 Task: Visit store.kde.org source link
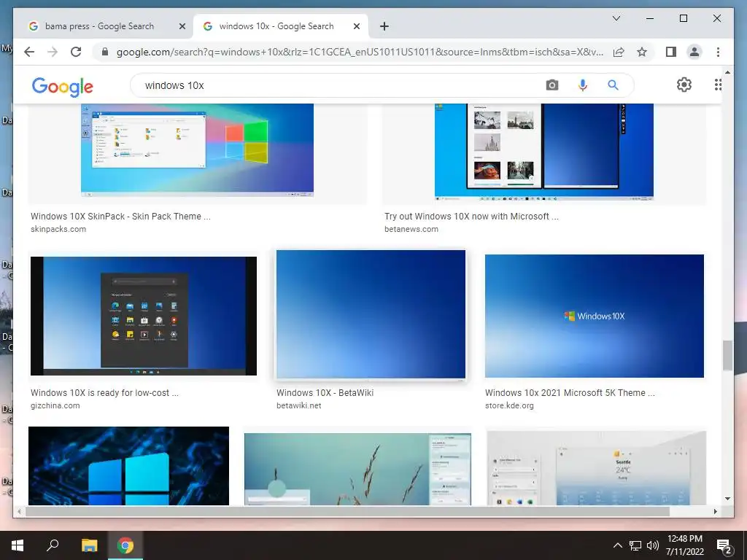tap(509, 405)
